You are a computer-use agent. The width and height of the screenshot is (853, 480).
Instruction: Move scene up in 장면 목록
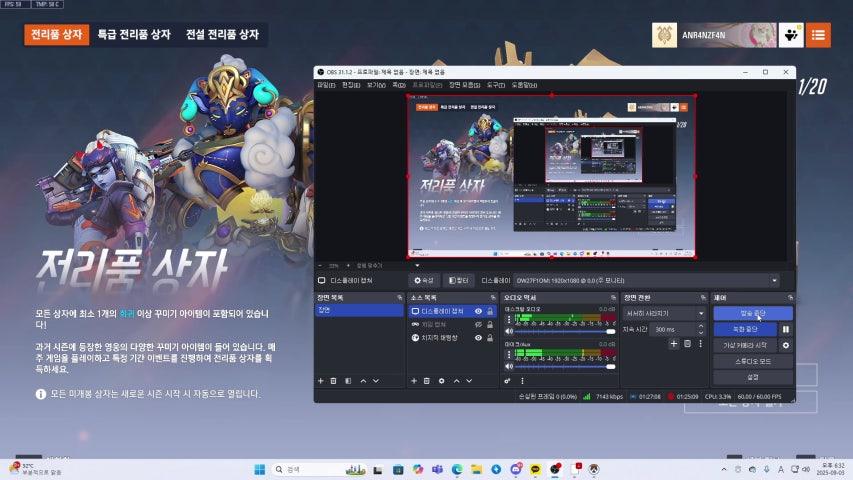363,381
